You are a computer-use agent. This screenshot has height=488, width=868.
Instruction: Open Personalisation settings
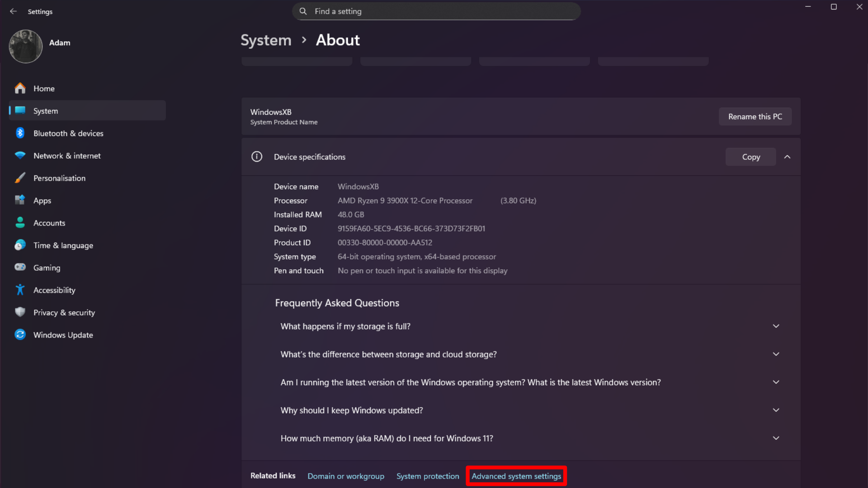pos(59,178)
